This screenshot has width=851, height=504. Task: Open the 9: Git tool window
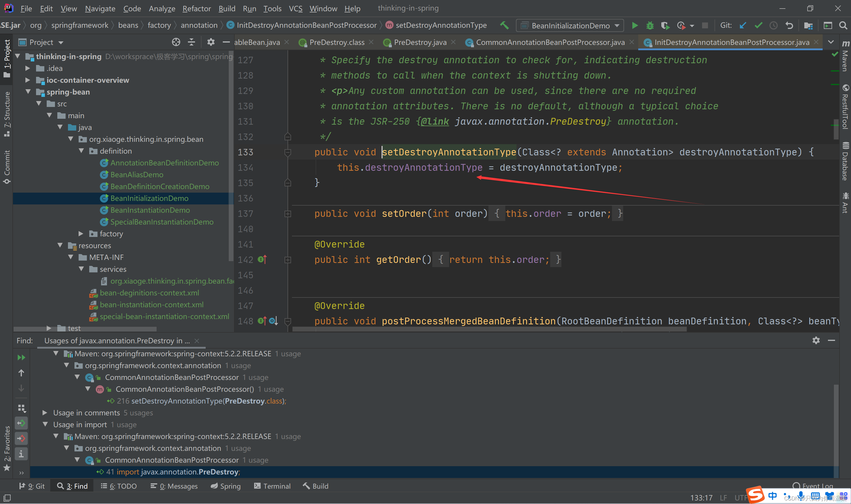[32, 486]
